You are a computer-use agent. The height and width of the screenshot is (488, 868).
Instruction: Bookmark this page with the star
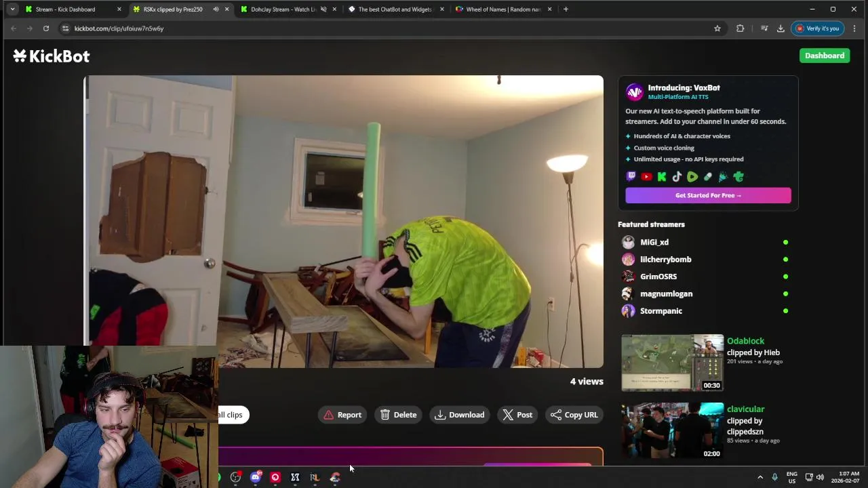point(717,28)
